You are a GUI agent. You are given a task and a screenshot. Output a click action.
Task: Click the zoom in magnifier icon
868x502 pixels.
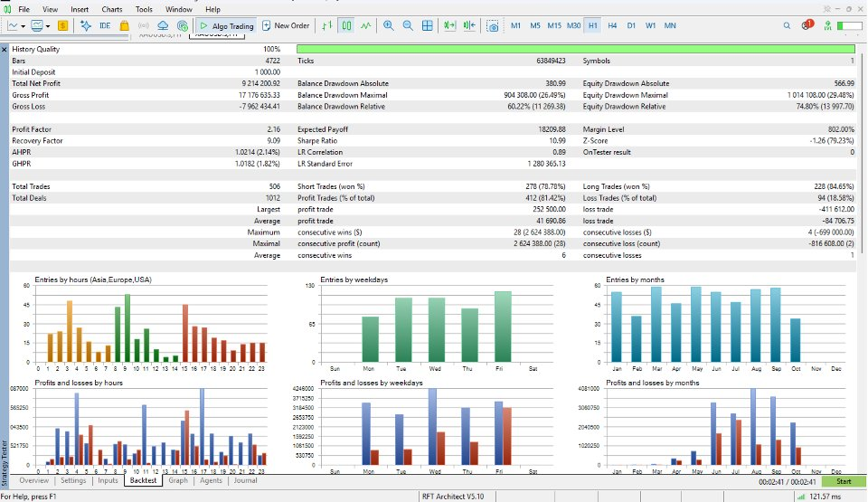point(389,25)
